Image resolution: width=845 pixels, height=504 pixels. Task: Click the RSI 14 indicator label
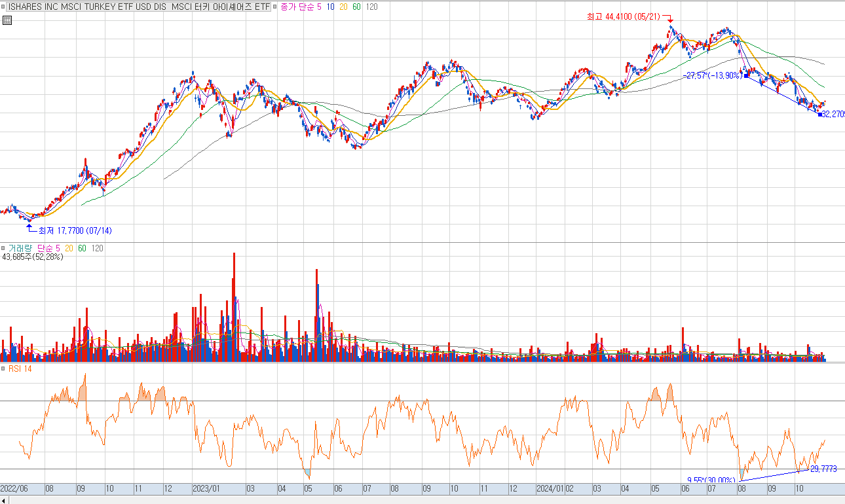tap(20, 369)
